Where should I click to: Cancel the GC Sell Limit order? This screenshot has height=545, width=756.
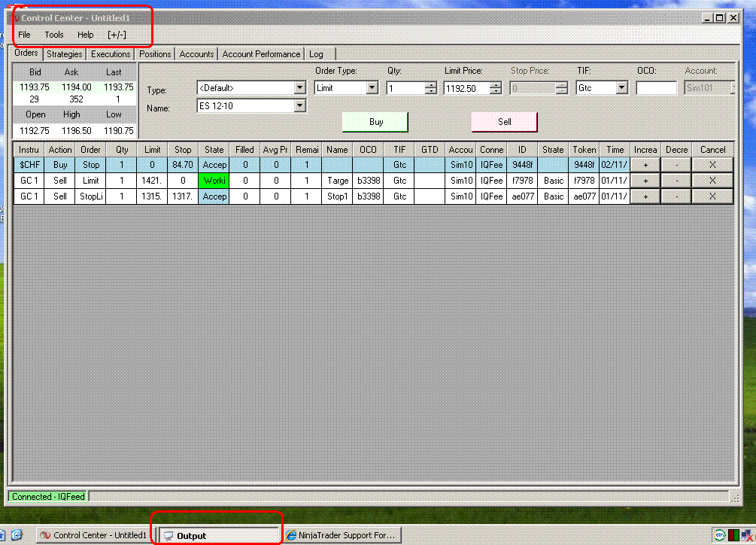[712, 181]
